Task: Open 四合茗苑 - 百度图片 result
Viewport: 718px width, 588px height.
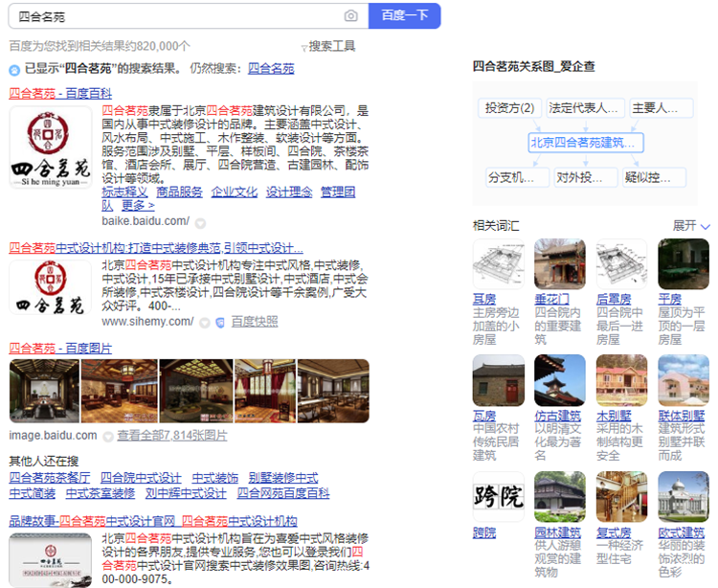Action: (x=60, y=349)
